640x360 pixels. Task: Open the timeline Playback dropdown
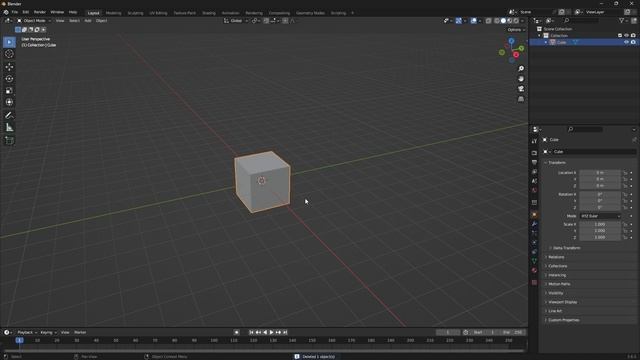coord(27,333)
